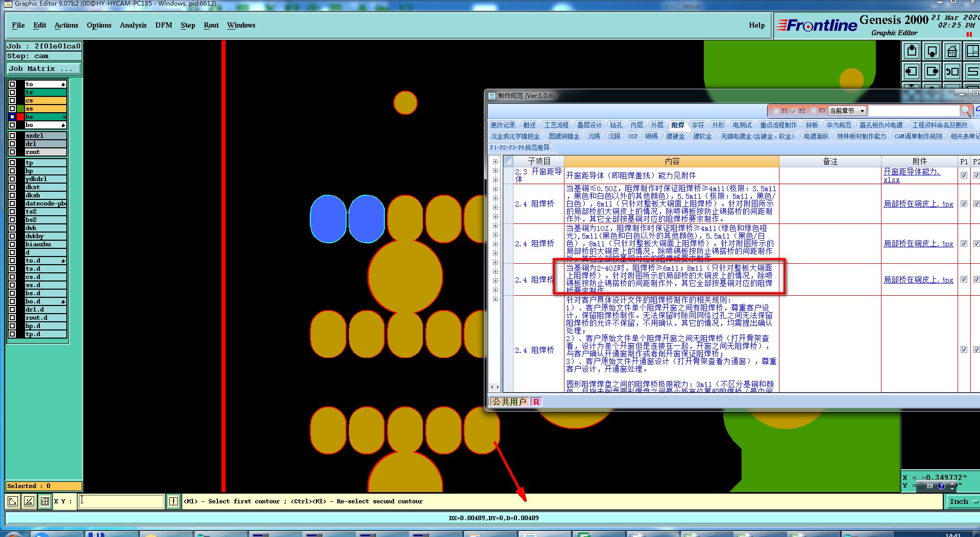This screenshot has height=537, width=980.
Task: Click the S-shaped path icon in view toolbar
Action: pos(972,71)
